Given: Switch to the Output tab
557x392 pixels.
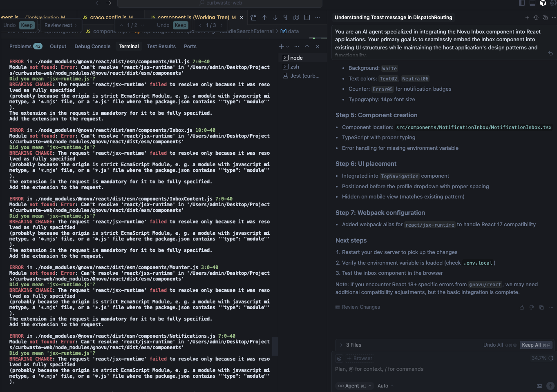Looking at the screenshot, I should 58,47.
